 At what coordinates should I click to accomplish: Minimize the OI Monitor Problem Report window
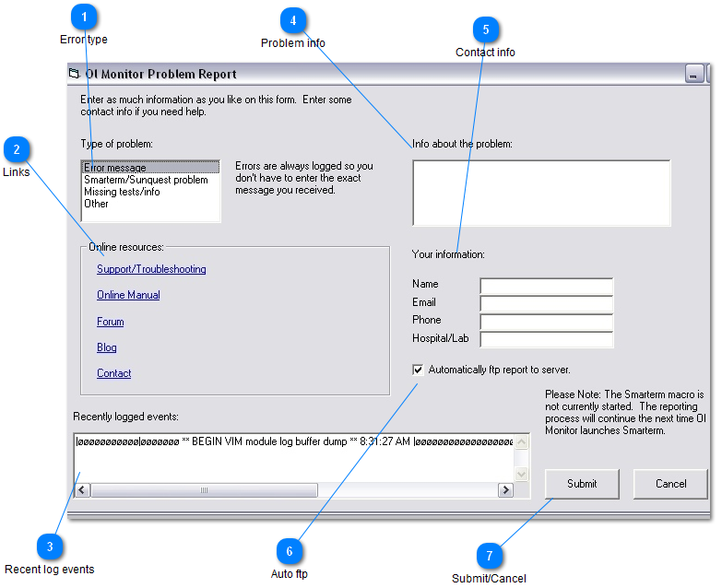(694, 74)
